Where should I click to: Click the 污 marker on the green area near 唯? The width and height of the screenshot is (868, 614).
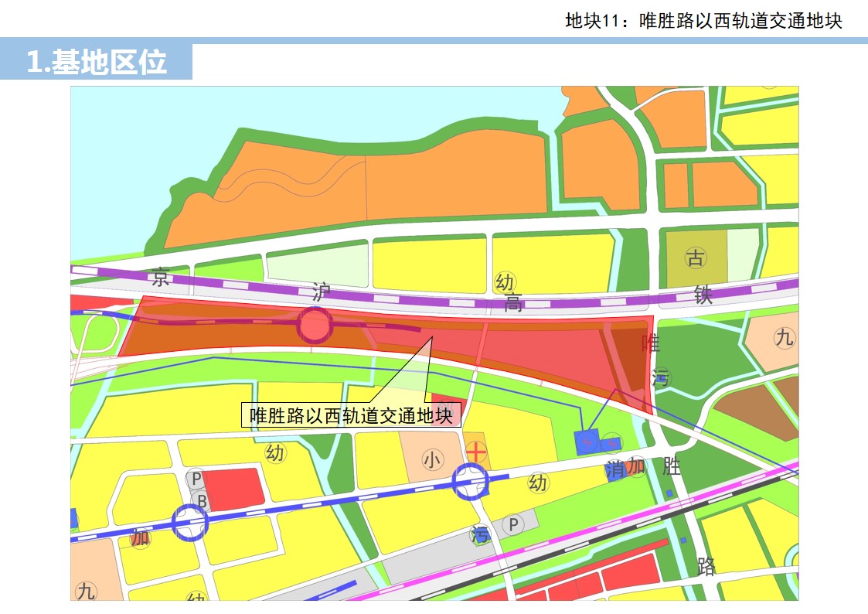click(659, 377)
